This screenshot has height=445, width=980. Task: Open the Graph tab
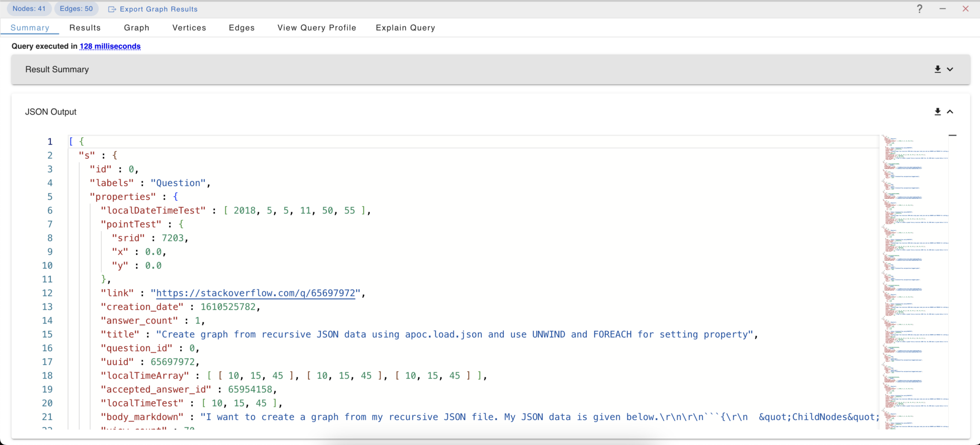(136, 28)
